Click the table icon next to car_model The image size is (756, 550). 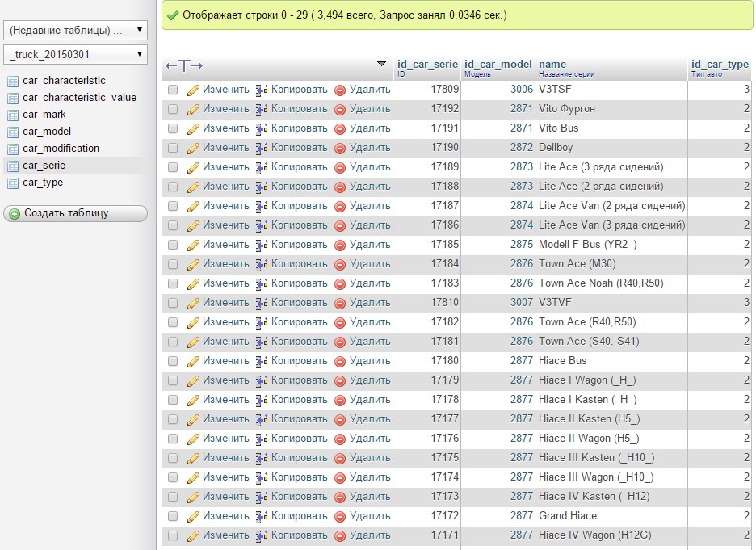[13, 132]
